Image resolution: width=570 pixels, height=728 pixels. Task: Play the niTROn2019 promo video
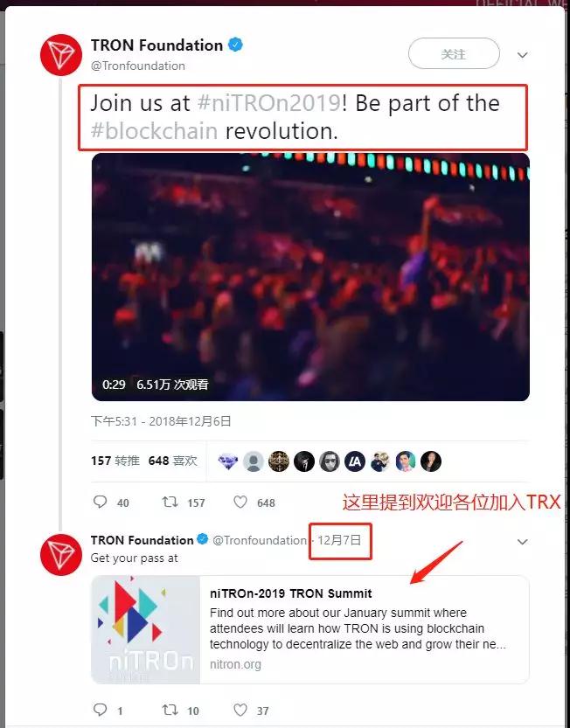click(310, 277)
